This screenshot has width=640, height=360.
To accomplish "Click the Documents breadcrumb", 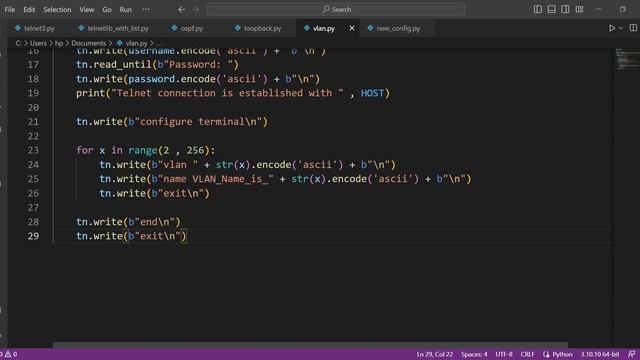I will coord(89,43).
